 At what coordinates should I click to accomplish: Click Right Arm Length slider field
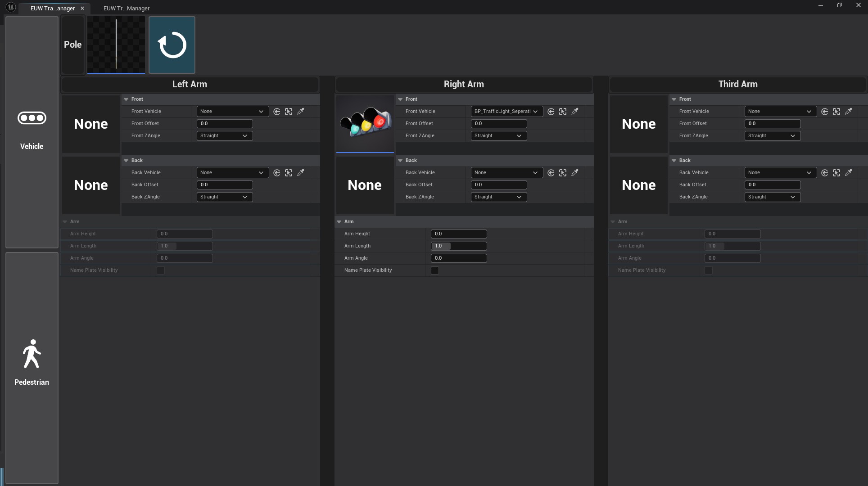click(x=458, y=246)
